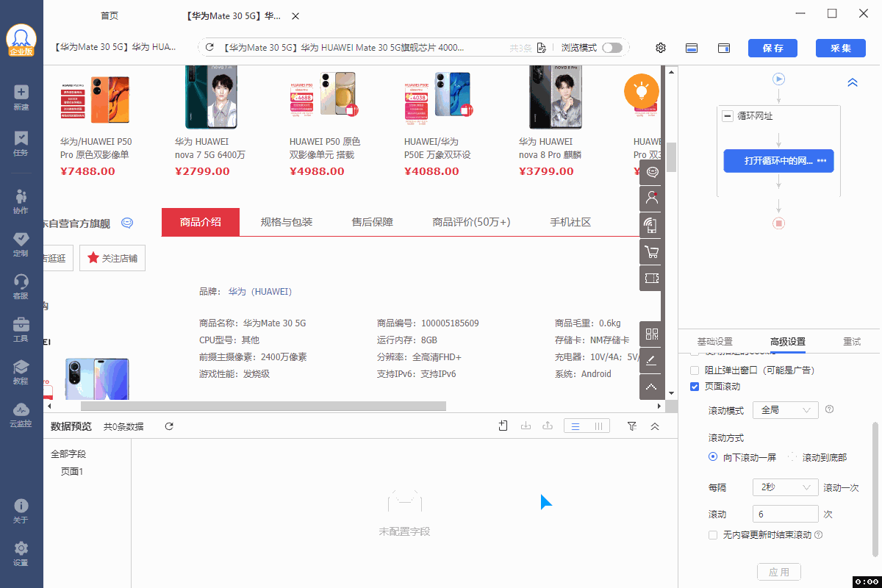Click the add-field icon in the data preview toolbar
882x588 pixels.
tap(503, 426)
